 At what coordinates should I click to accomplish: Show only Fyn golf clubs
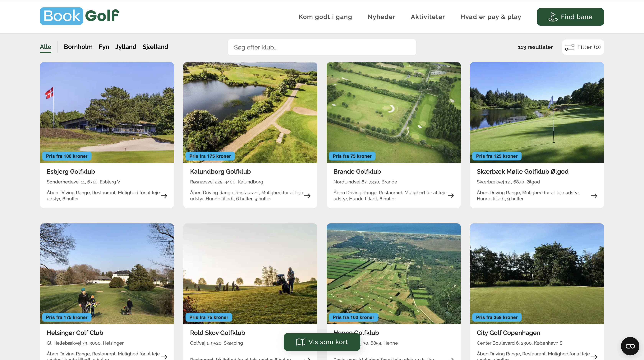104,47
